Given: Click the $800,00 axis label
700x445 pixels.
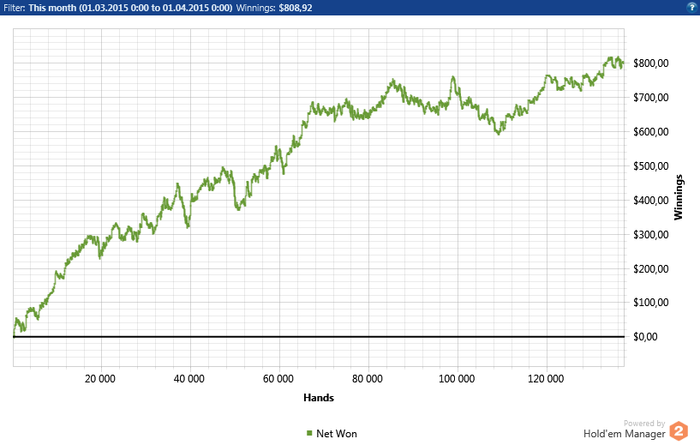Looking at the screenshot, I should click(x=651, y=63).
